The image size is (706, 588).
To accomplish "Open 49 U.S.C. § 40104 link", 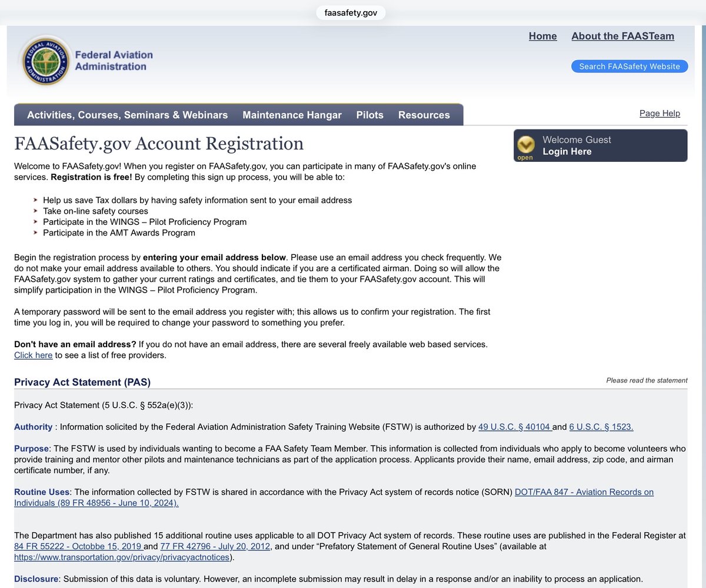I will pos(515,427).
